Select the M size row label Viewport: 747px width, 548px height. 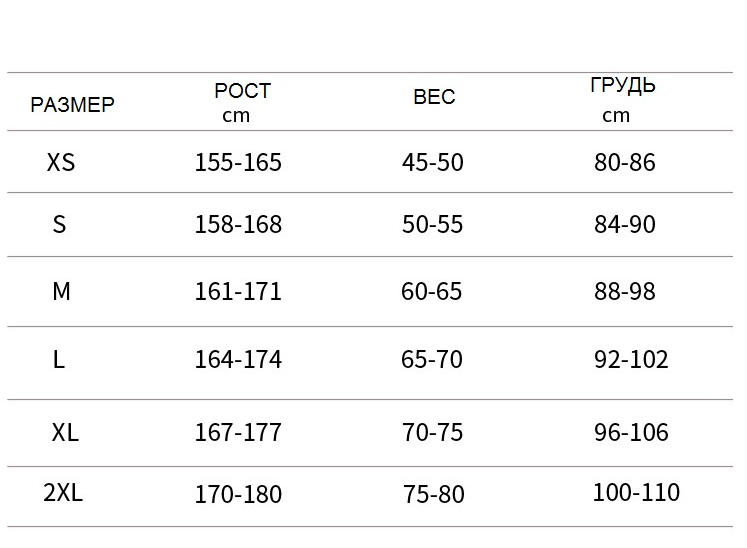coord(61,291)
